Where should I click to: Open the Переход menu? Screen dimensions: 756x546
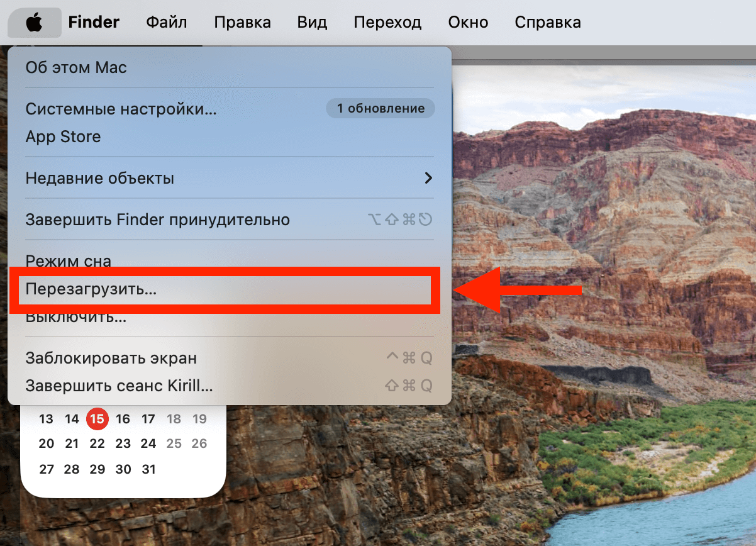point(387,22)
